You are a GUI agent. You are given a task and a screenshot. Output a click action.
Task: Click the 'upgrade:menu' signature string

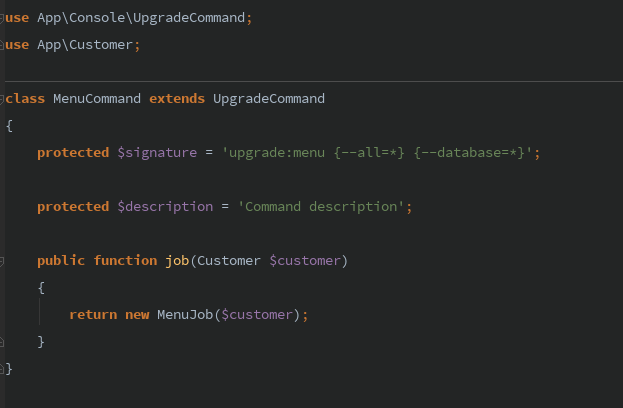click(380, 153)
